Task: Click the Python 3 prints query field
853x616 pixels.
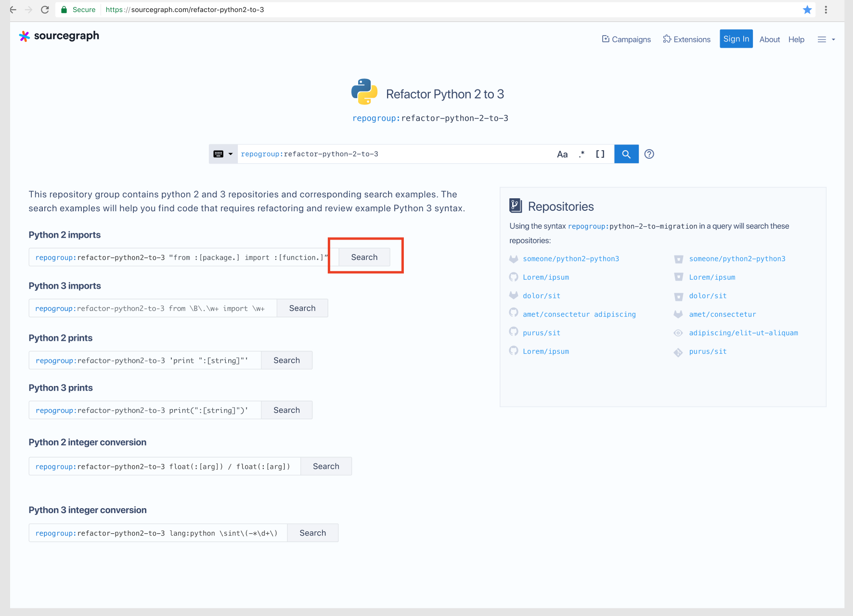Action: pos(145,410)
